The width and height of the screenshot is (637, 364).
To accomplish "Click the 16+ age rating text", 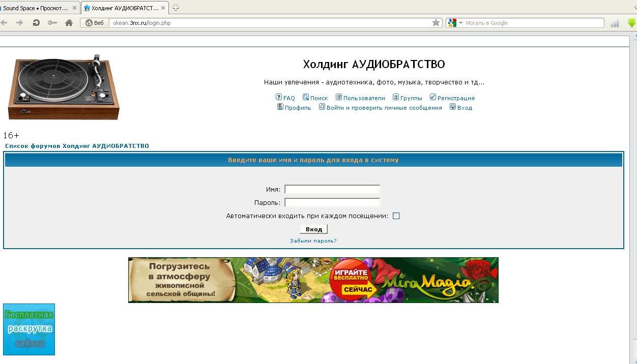I will pos(11,135).
